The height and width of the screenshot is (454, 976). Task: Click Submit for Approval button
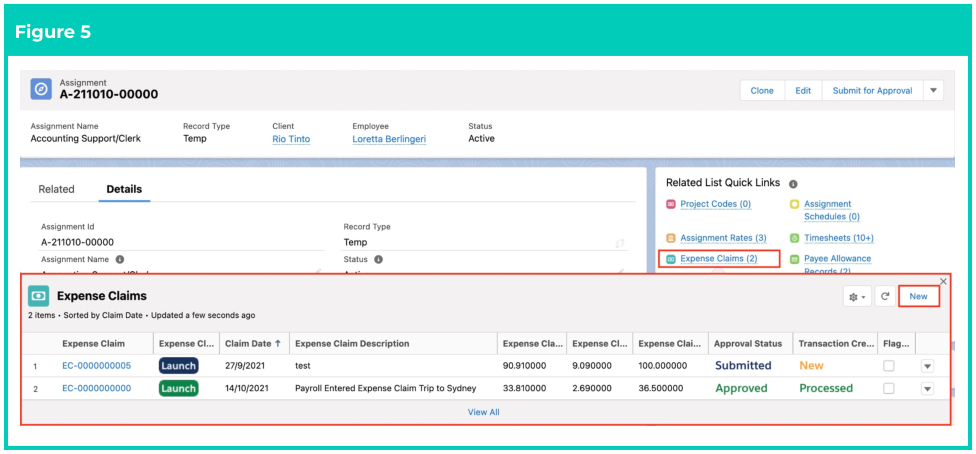coord(872,90)
